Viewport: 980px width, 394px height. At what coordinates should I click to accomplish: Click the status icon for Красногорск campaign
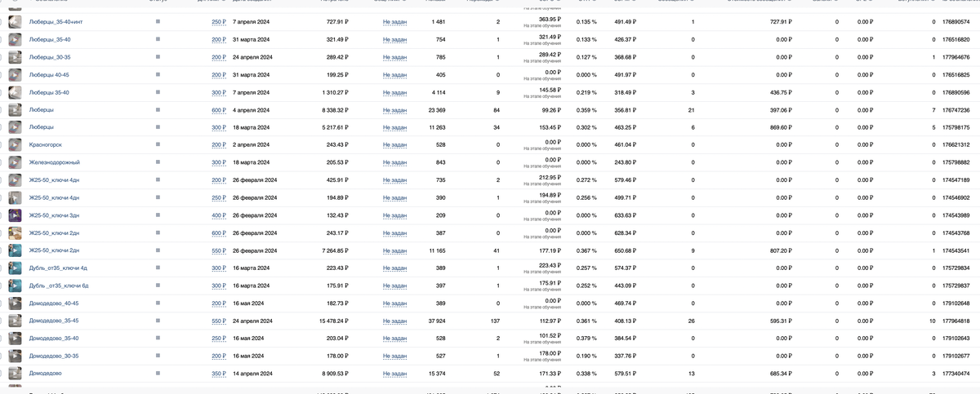click(158, 145)
